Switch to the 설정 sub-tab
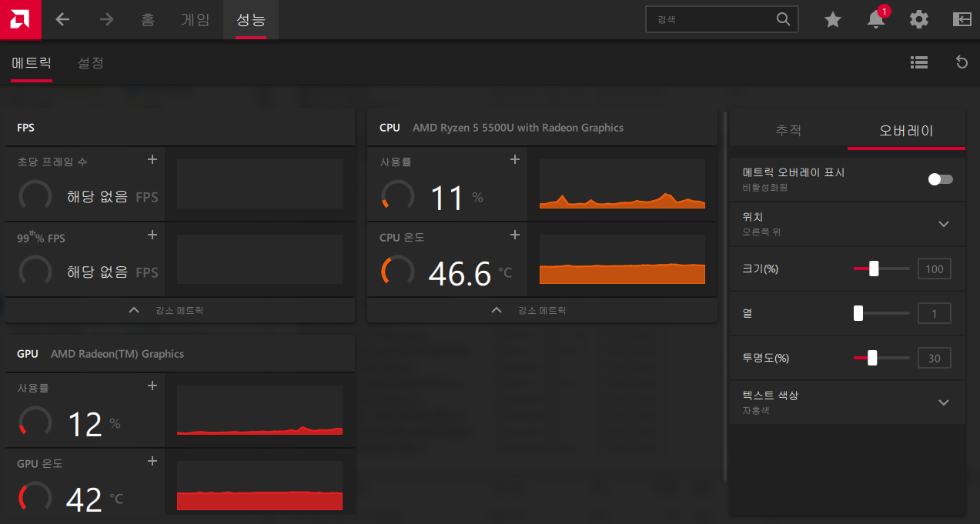The width and height of the screenshot is (980, 524). [x=91, y=62]
